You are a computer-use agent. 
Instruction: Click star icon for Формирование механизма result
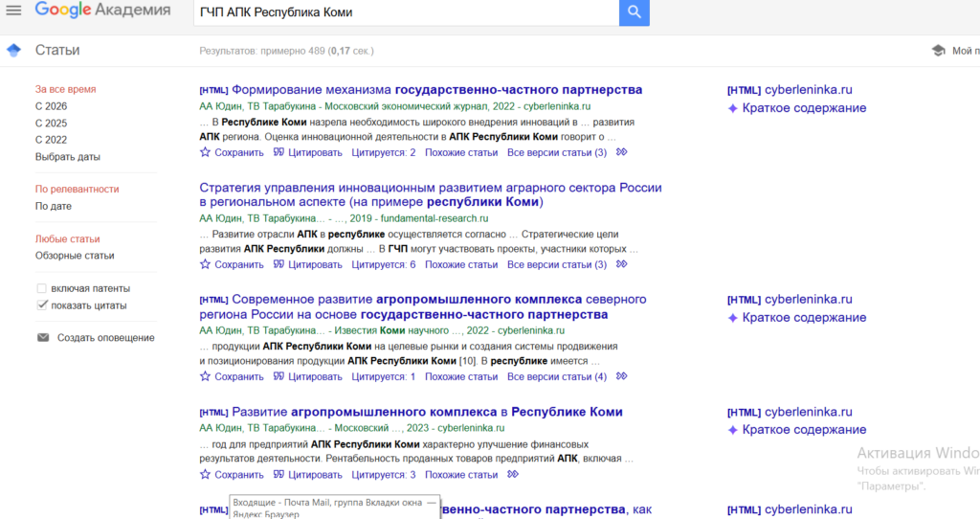(205, 152)
